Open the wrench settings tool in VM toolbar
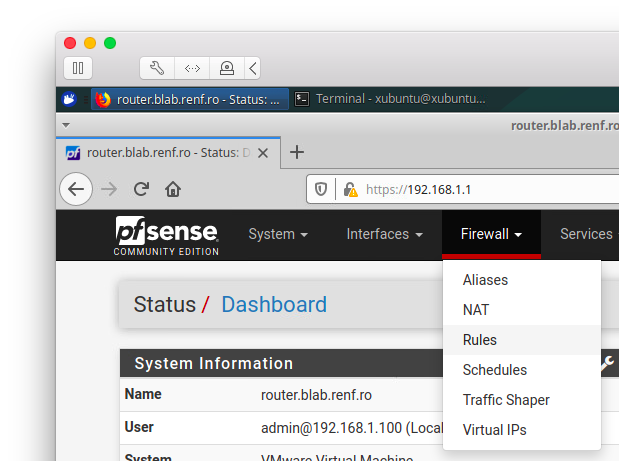This screenshot has width=619, height=461. (x=157, y=68)
